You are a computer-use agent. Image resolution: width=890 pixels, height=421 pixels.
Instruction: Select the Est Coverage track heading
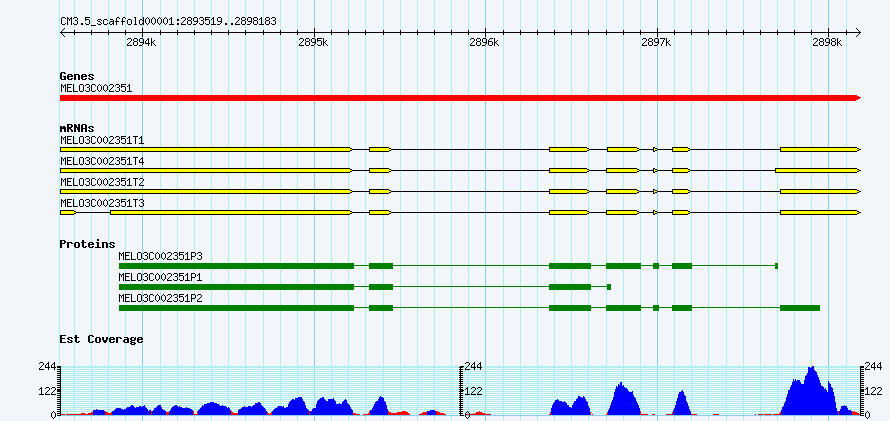pos(102,339)
